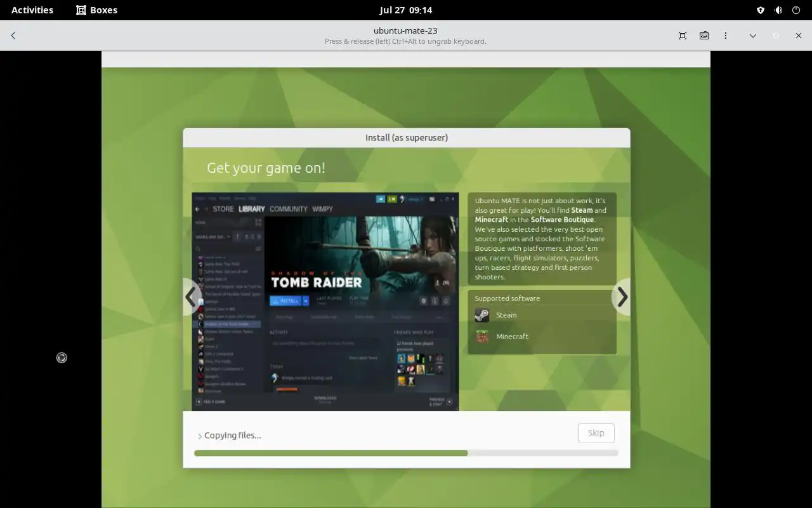Click the Tomb Raider screenshot in slideshow
Screen dimensions: 812x508
[x=325, y=302]
